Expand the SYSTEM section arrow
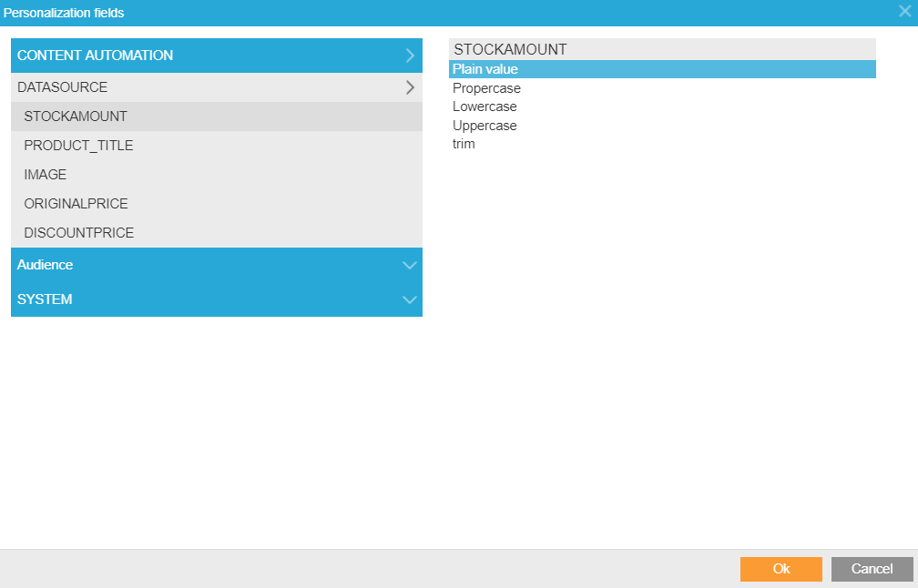This screenshot has height=588, width=918. (410, 299)
